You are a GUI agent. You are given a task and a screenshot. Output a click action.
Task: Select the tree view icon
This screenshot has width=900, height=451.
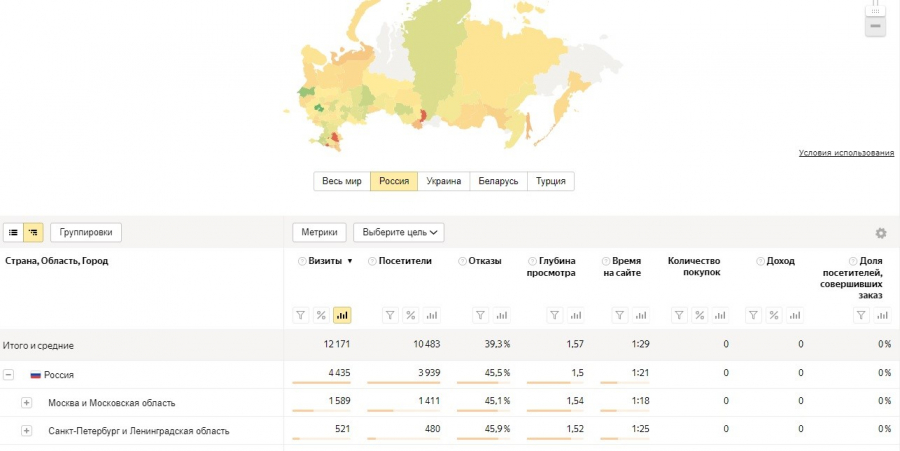pyautogui.click(x=33, y=232)
